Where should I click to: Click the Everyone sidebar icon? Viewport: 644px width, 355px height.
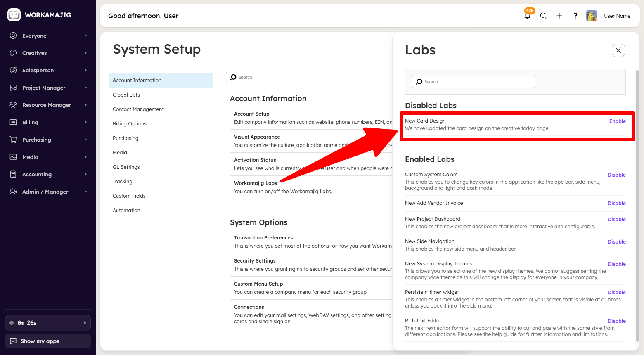pos(13,35)
